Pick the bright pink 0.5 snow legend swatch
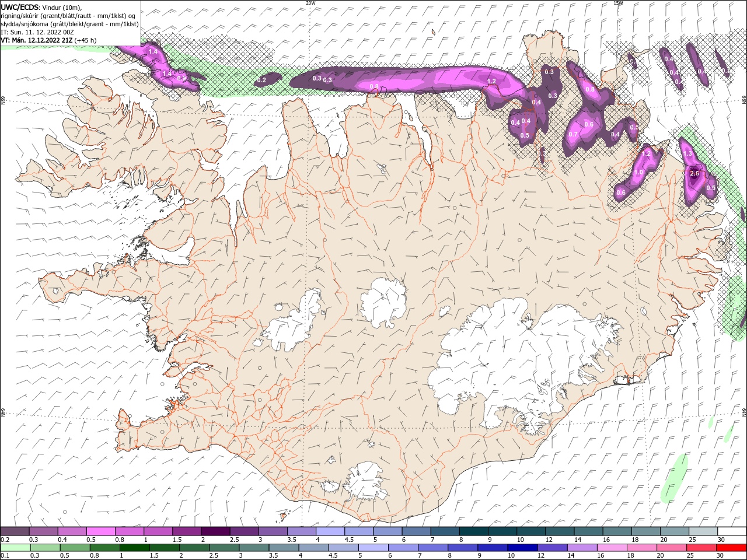The width and height of the screenshot is (747, 560). pyautogui.click(x=100, y=531)
